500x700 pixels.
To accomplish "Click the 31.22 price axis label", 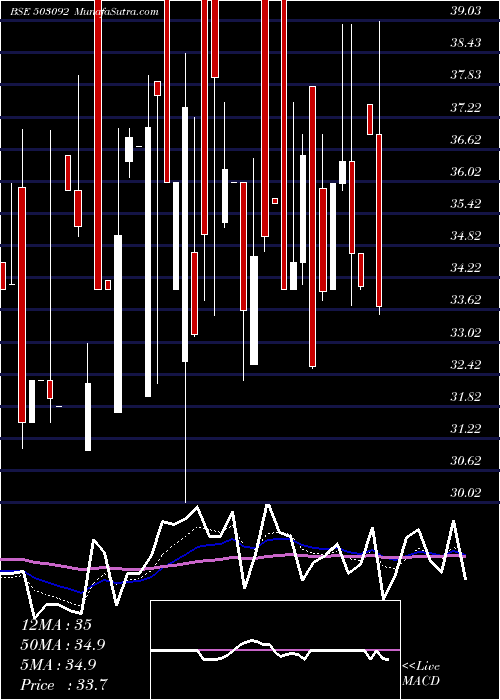I will tap(466, 429).
